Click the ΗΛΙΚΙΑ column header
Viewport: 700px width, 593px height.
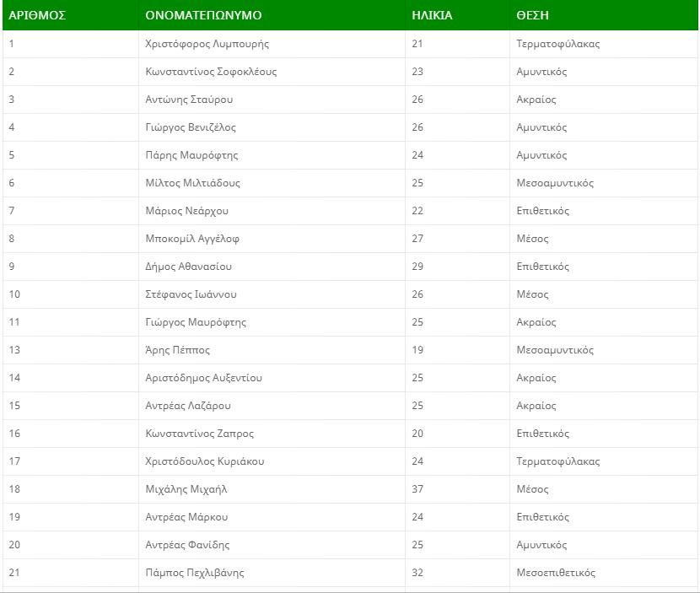[x=432, y=15]
